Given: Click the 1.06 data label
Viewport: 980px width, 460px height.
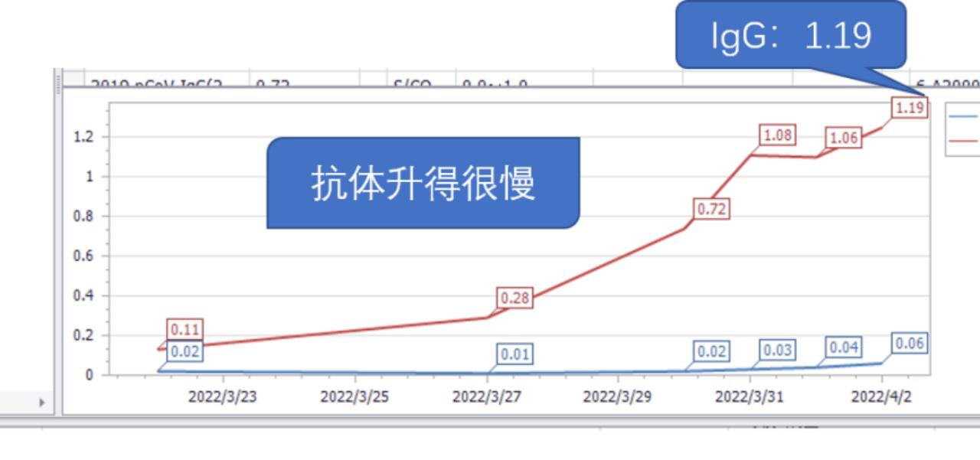Looking at the screenshot, I should [x=843, y=139].
